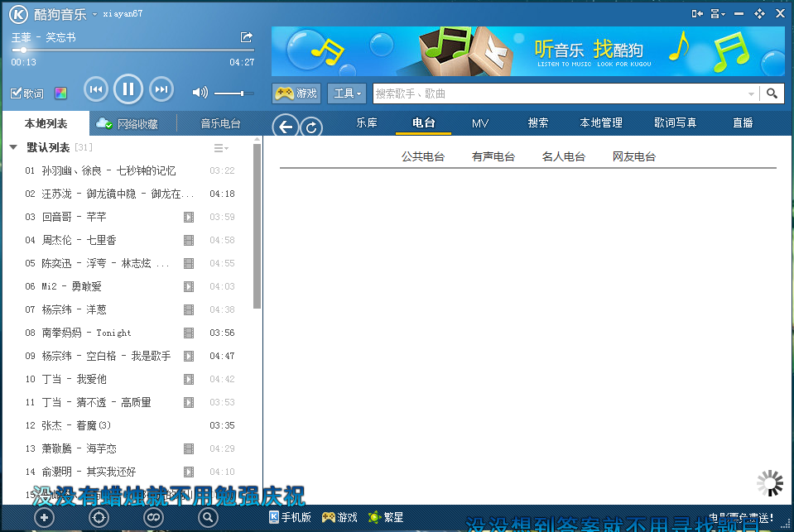The image size is (794, 532).
Task: Open the 搜索 tab
Action: tap(538, 123)
